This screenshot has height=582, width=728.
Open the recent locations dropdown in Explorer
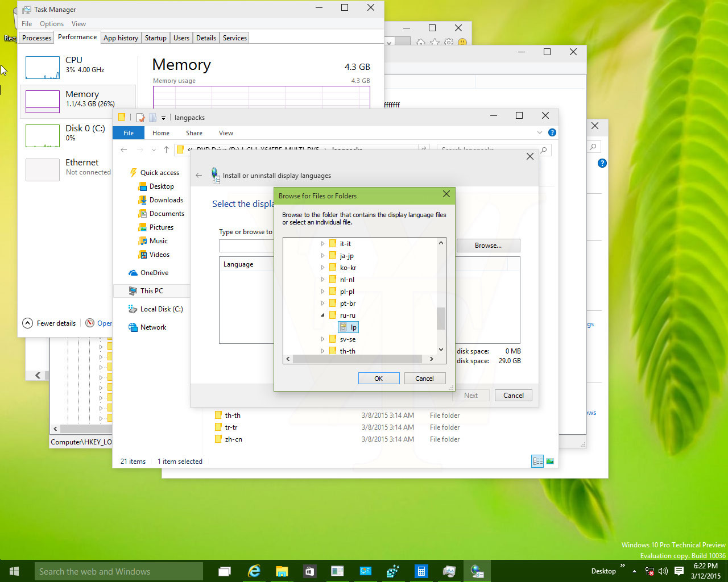coord(154,150)
